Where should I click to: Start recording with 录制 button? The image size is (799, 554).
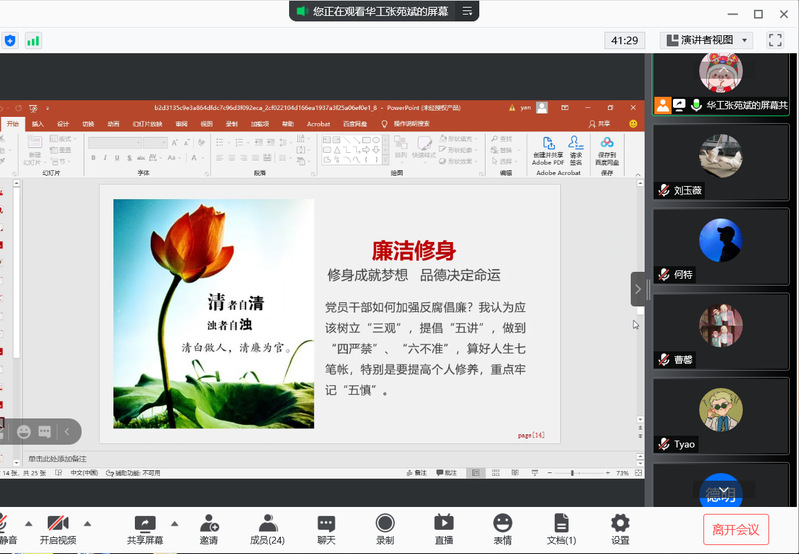tap(385, 530)
